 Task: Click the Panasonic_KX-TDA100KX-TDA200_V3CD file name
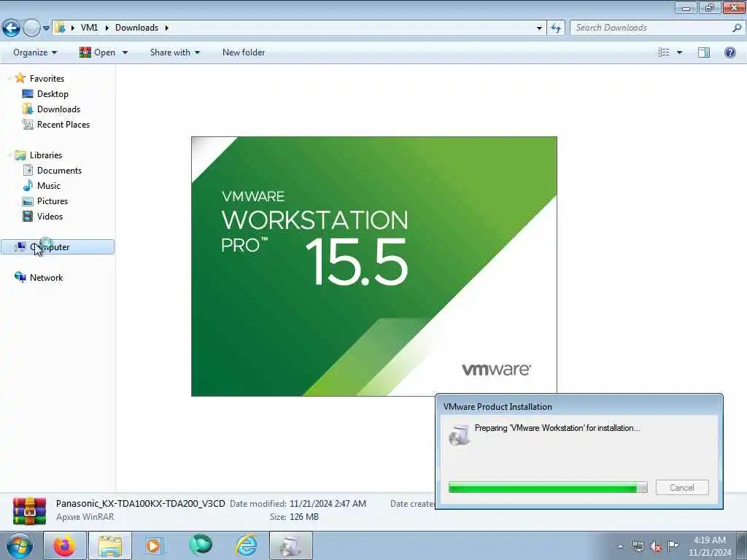click(141, 503)
